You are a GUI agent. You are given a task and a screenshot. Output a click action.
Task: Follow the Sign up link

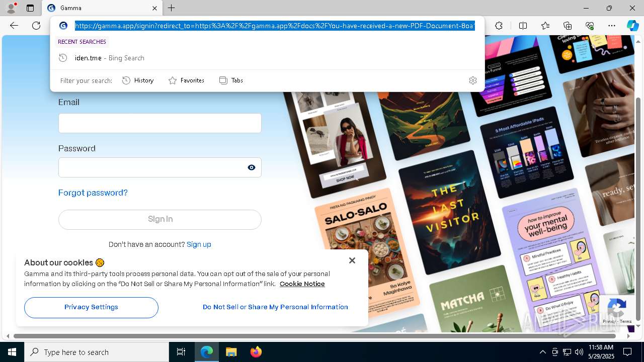199,244
